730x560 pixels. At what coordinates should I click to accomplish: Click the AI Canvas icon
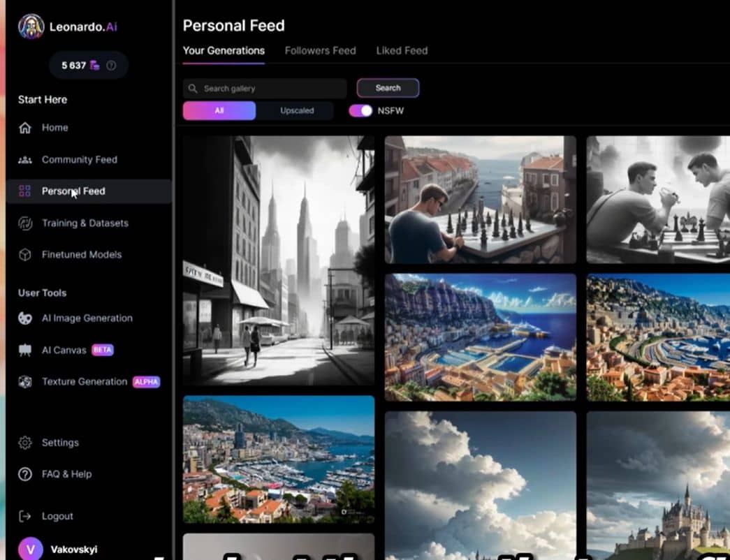coord(25,350)
